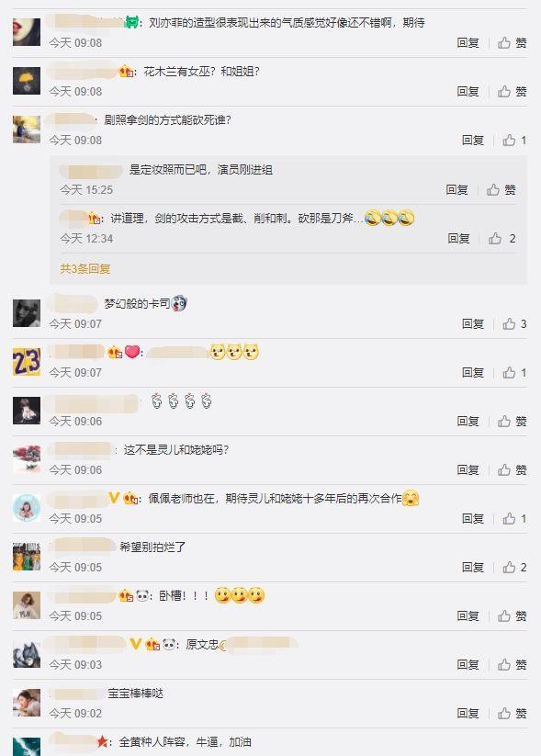
Task: Like the comment 希望别拍烂了
Action: (x=514, y=568)
